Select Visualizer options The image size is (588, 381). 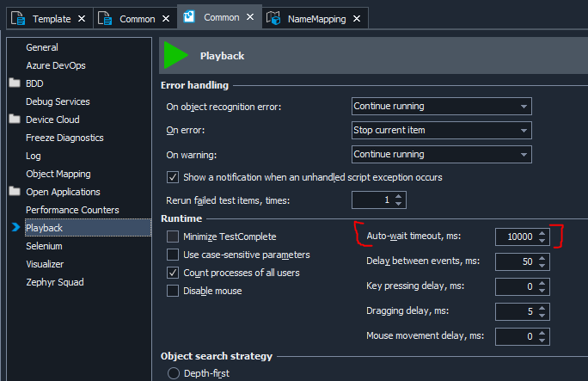[x=45, y=264]
